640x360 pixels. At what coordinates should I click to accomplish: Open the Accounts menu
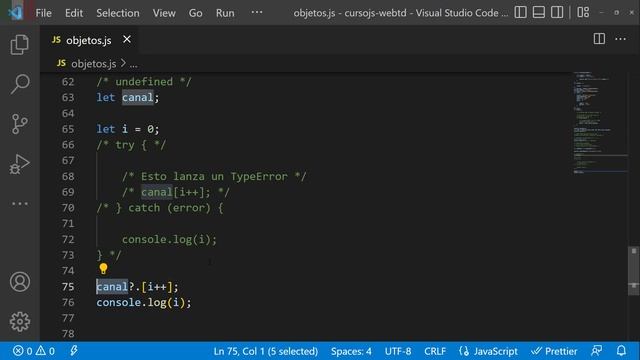20,282
